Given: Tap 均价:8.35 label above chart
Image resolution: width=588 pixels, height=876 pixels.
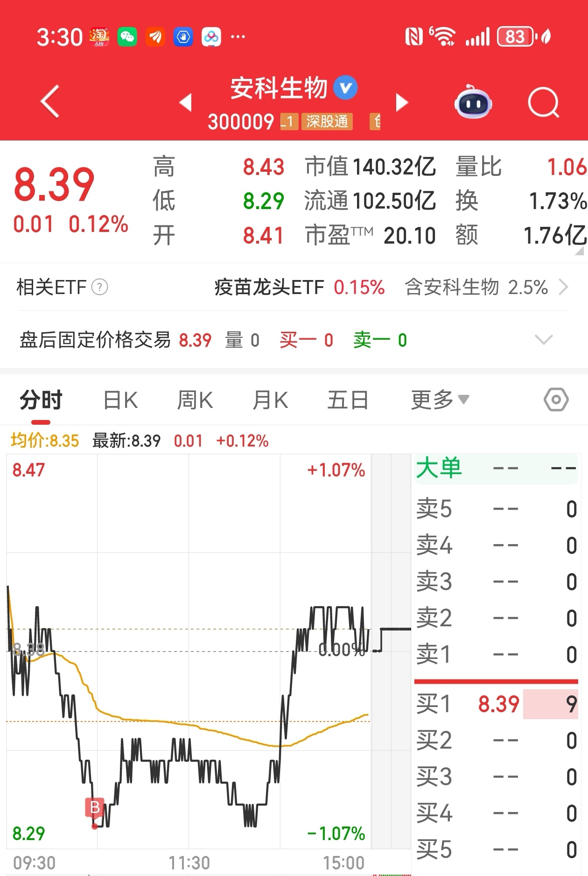Looking at the screenshot, I should [x=45, y=441].
